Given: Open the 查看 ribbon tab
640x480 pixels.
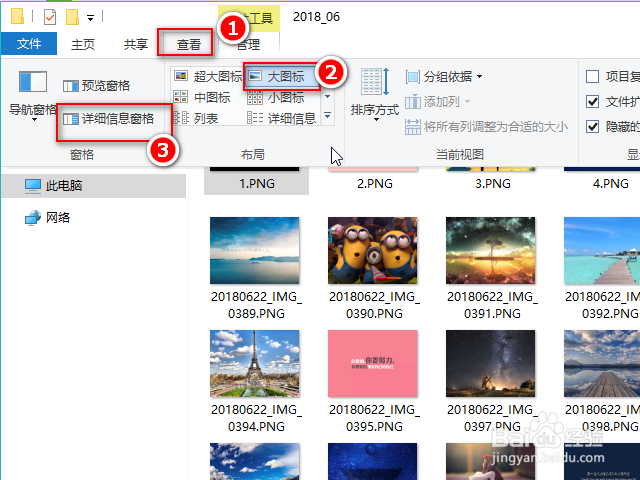Looking at the screenshot, I should tap(188, 44).
